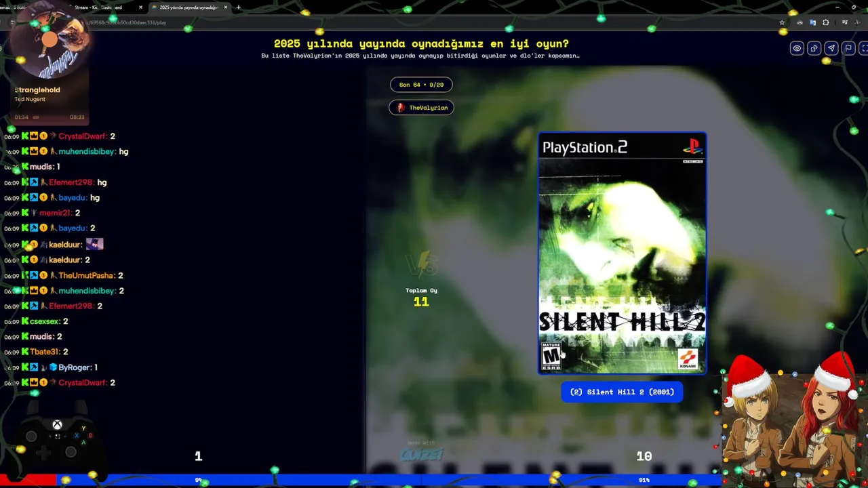Click the Santa-hat anime characters overlay
The height and width of the screenshot is (488, 868).
click(x=793, y=420)
